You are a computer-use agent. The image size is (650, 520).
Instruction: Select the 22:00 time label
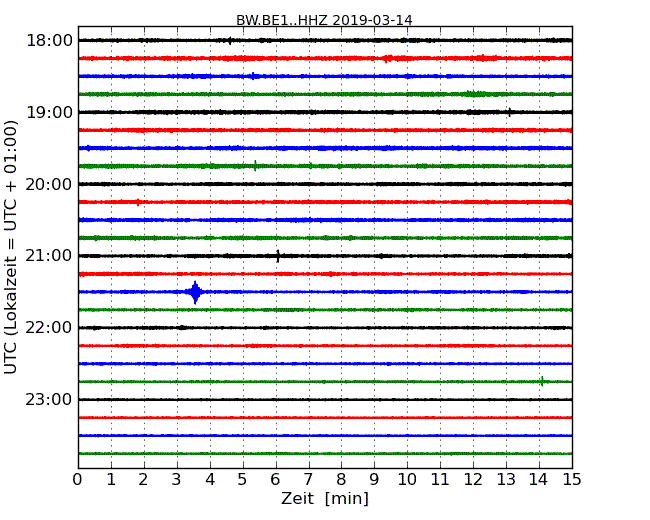click(49, 328)
